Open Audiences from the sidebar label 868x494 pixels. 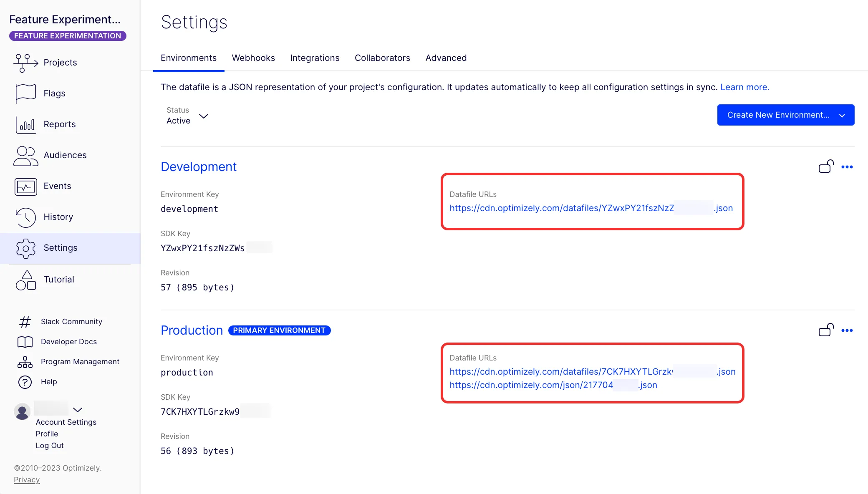(x=65, y=155)
